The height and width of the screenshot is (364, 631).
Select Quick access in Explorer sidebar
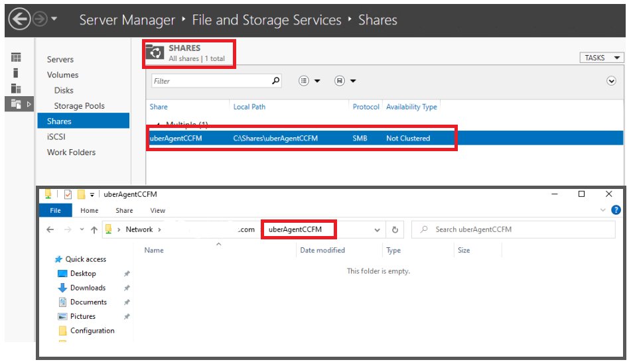81,259
